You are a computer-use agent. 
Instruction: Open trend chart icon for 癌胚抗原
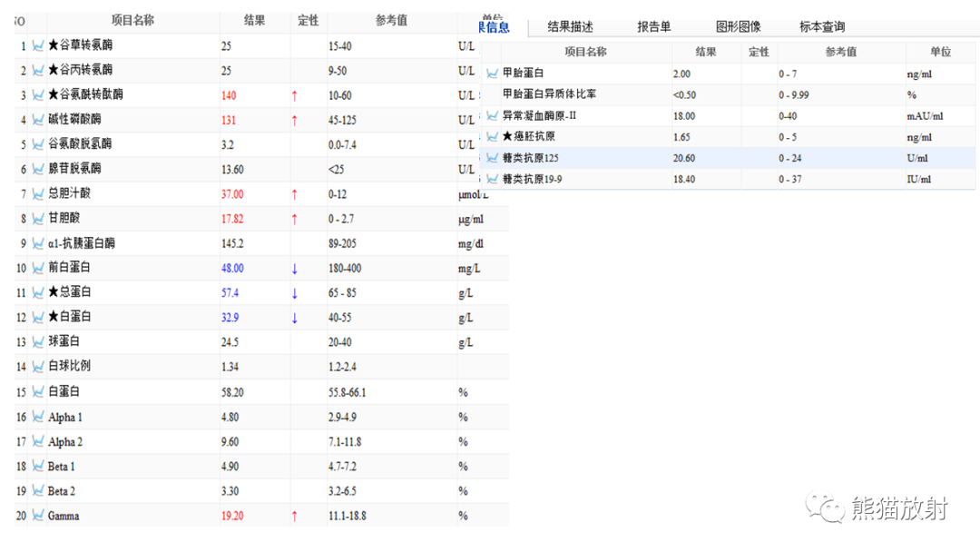tap(493, 136)
